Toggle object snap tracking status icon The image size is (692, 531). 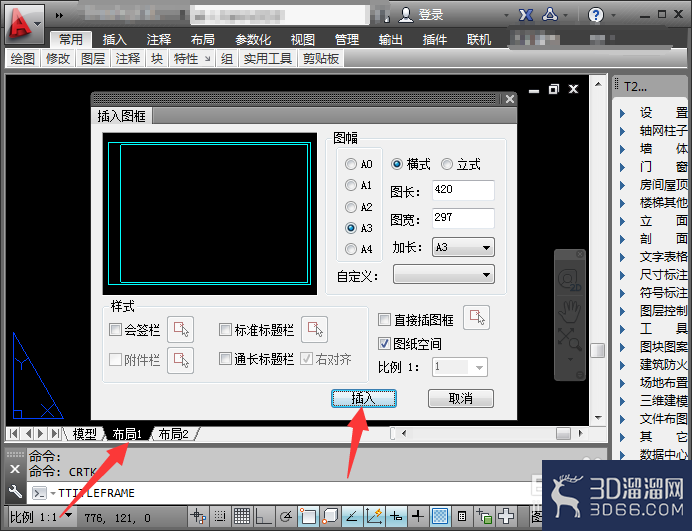tap(352, 516)
